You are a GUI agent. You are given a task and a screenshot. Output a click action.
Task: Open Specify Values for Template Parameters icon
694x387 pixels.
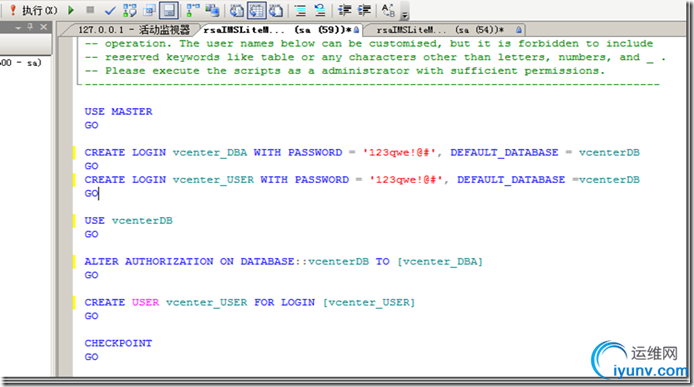[x=388, y=10]
